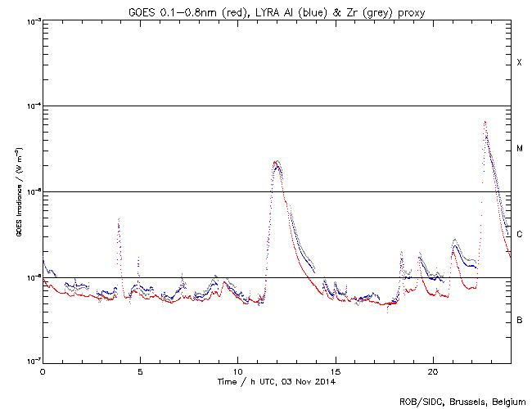
Task: Click the top y-axis tick label
Action: (x=30, y=21)
